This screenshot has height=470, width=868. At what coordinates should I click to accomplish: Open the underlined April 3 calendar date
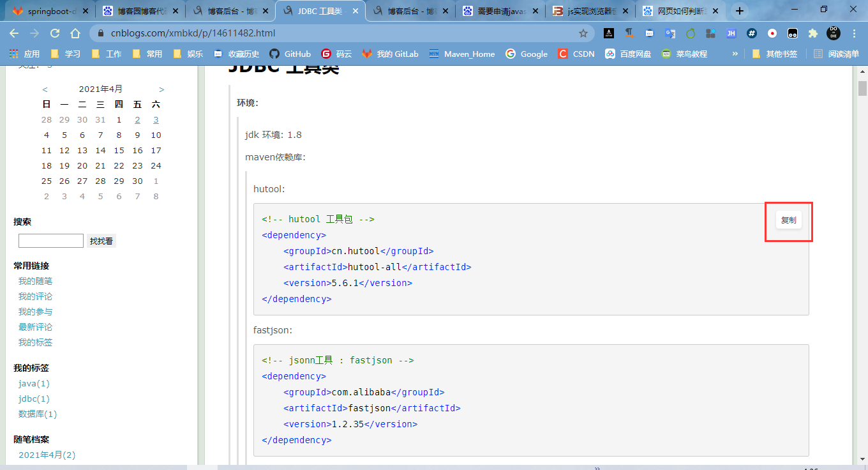[x=156, y=119]
